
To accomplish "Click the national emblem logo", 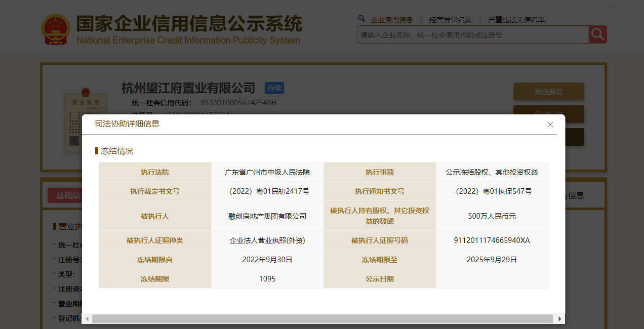I will click(56, 30).
